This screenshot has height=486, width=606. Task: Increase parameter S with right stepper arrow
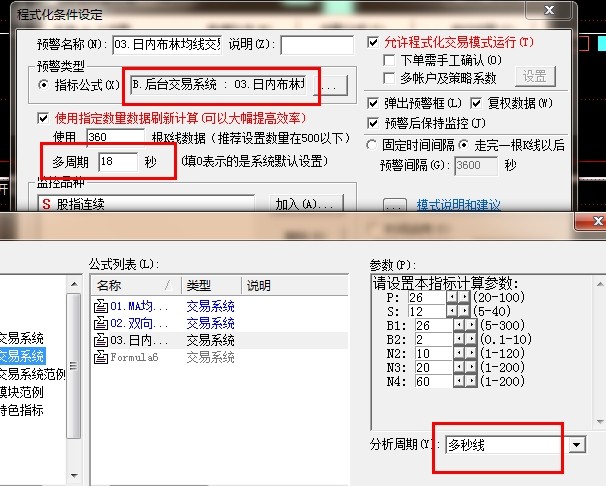pos(464,311)
